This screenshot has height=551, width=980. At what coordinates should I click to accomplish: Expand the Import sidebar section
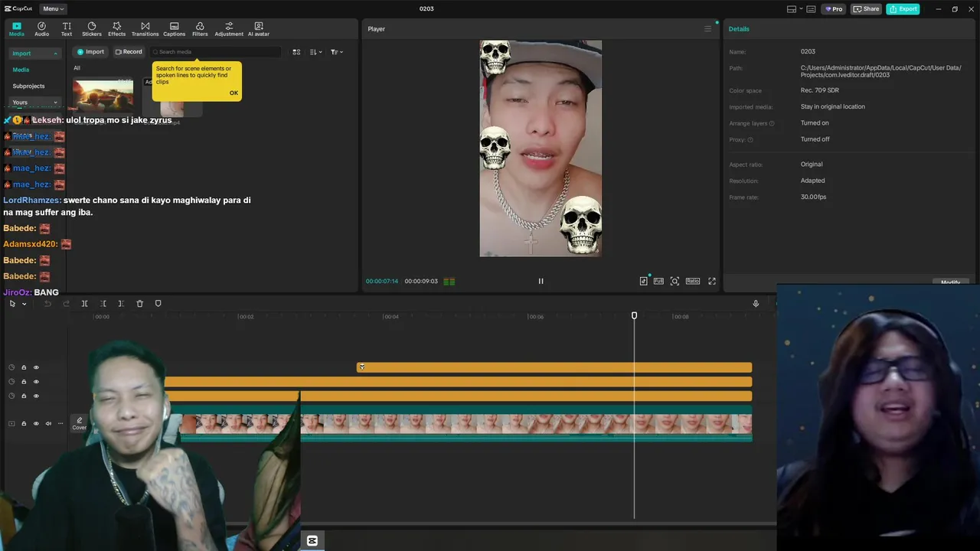(34, 54)
